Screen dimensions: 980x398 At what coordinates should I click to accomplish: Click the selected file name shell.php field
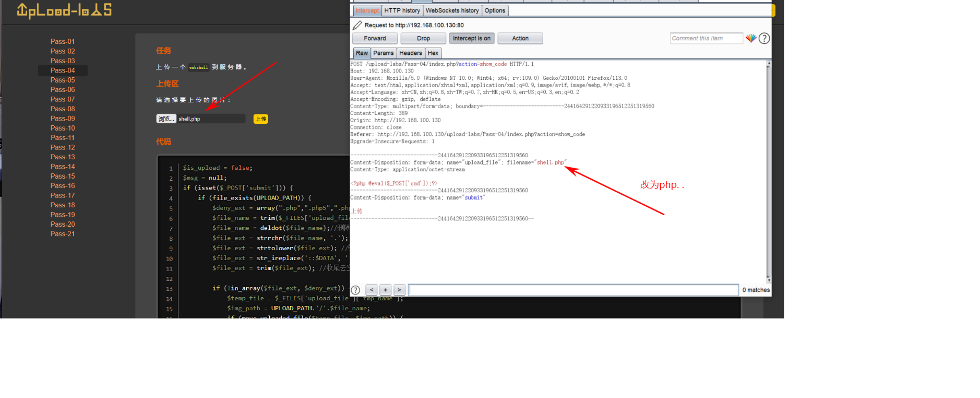click(x=211, y=119)
